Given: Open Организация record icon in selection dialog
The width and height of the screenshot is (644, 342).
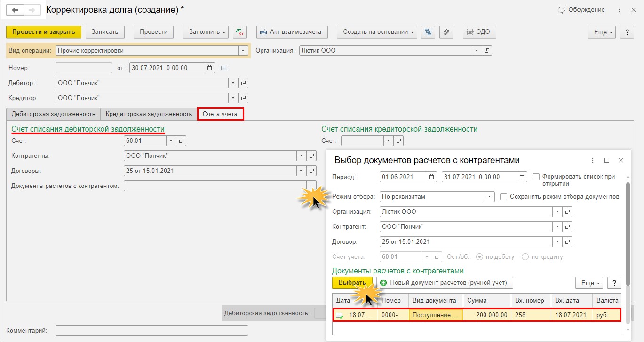Looking at the screenshot, I should coord(568,212).
